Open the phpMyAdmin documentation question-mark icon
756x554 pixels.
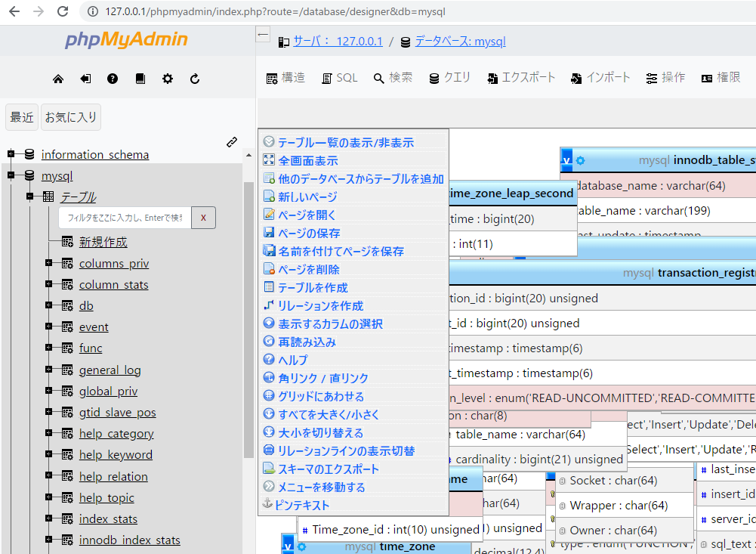[x=113, y=79]
